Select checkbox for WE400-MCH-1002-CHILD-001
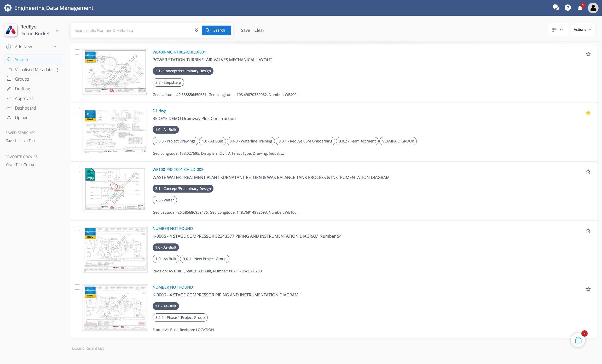 (77, 52)
